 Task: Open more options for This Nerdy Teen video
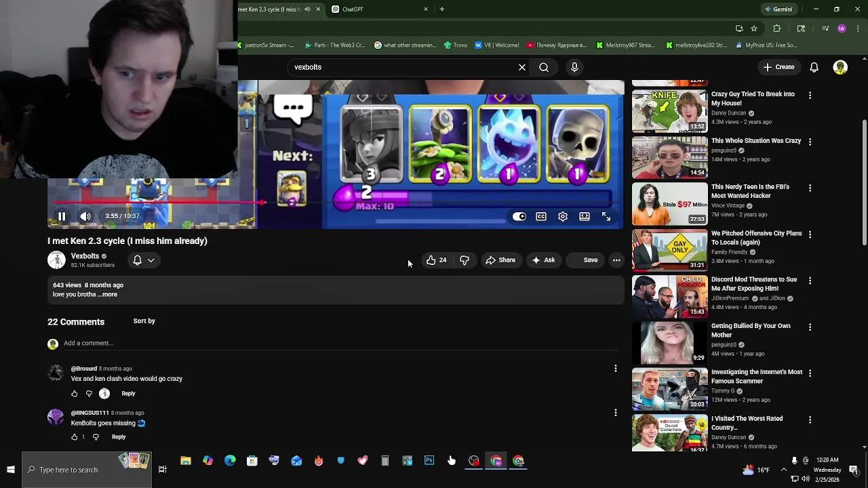(x=810, y=188)
